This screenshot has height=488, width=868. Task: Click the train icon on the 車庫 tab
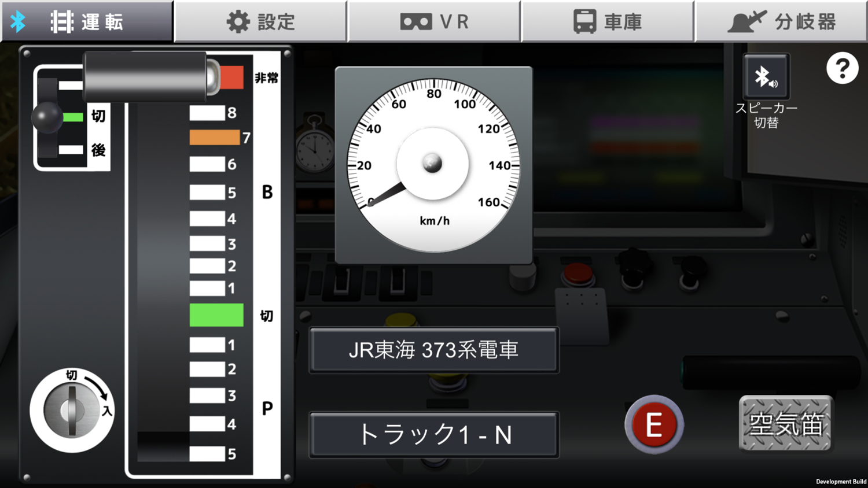tap(584, 22)
